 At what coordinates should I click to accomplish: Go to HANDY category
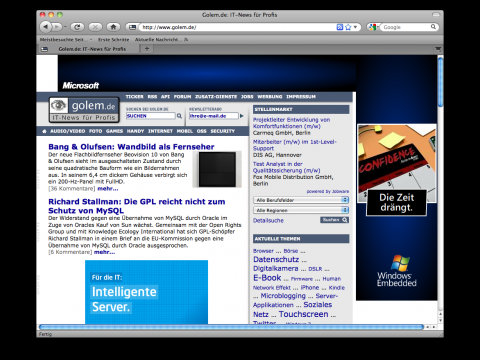click(135, 131)
